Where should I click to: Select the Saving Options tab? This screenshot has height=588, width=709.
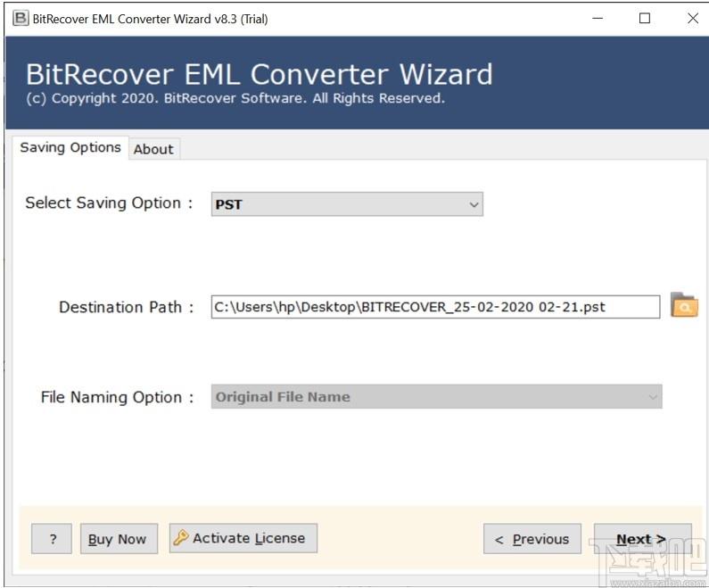pyautogui.click(x=70, y=147)
